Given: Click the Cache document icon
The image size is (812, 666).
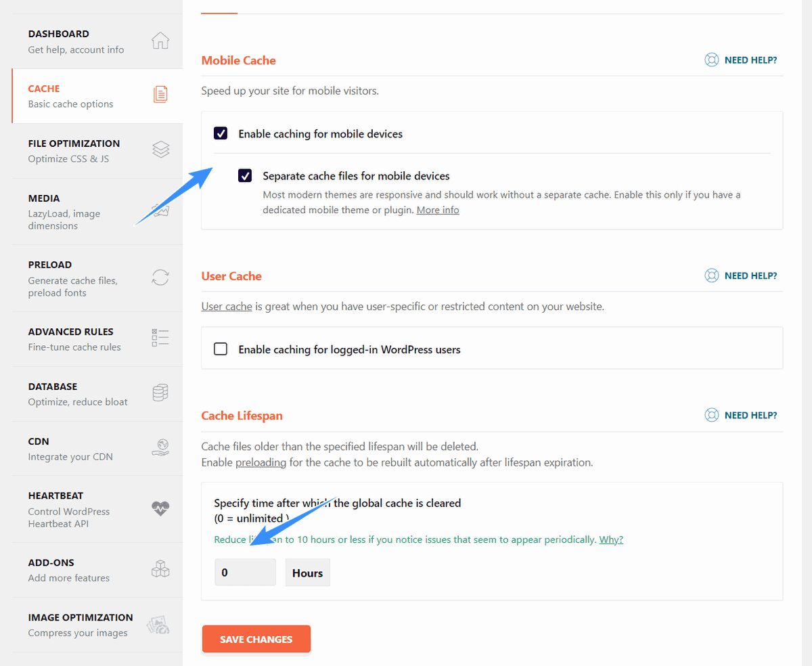Looking at the screenshot, I should pyautogui.click(x=160, y=95).
